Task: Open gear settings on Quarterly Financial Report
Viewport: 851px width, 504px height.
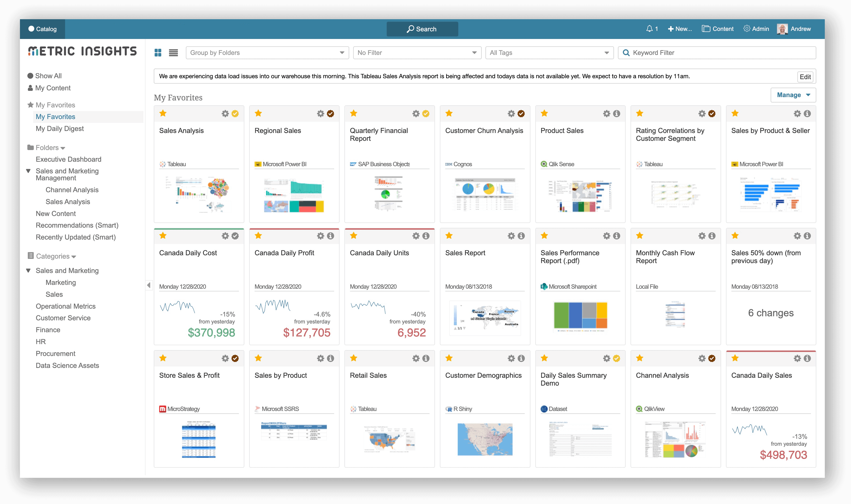Action: [416, 113]
